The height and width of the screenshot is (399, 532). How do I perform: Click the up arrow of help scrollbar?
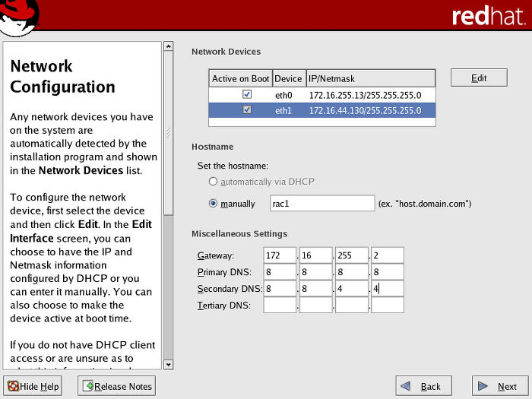(168, 46)
